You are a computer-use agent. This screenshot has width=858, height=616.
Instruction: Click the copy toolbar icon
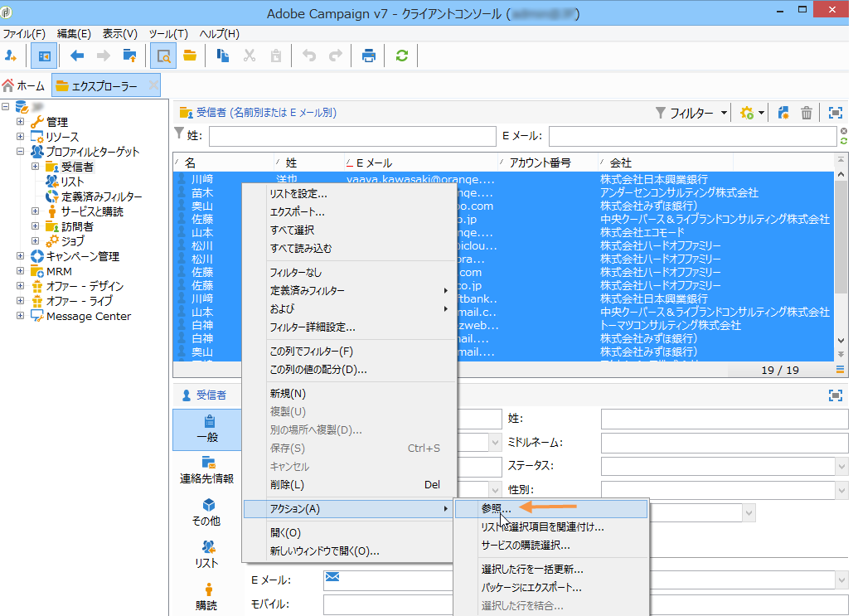point(223,56)
